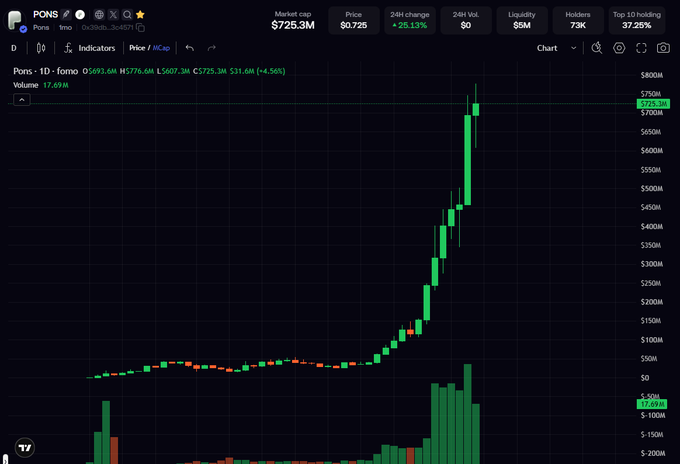This screenshot has height=464, width=680.
Task: Take a chart snapshot with camera icon
Action: click(x=663, y=48)
